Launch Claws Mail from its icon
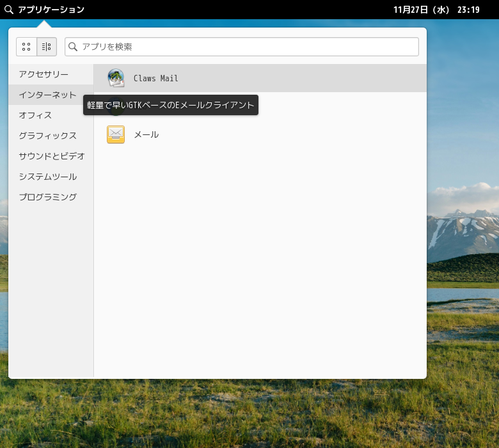 pos(116,78)
